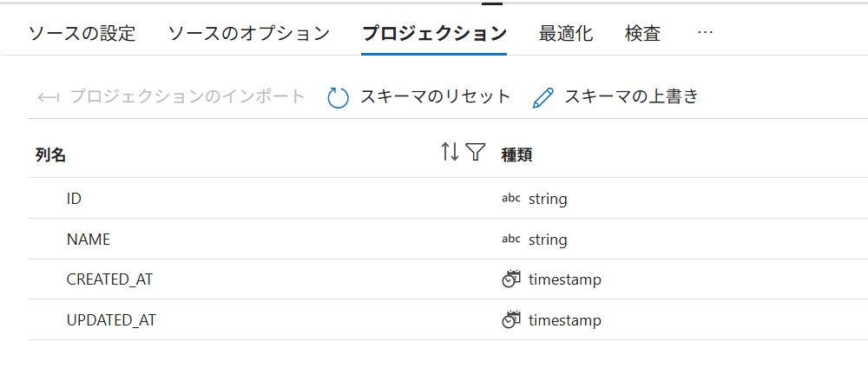Switch to the ソースのオプション tab
868x368 pixels.
tap(248, 34)
